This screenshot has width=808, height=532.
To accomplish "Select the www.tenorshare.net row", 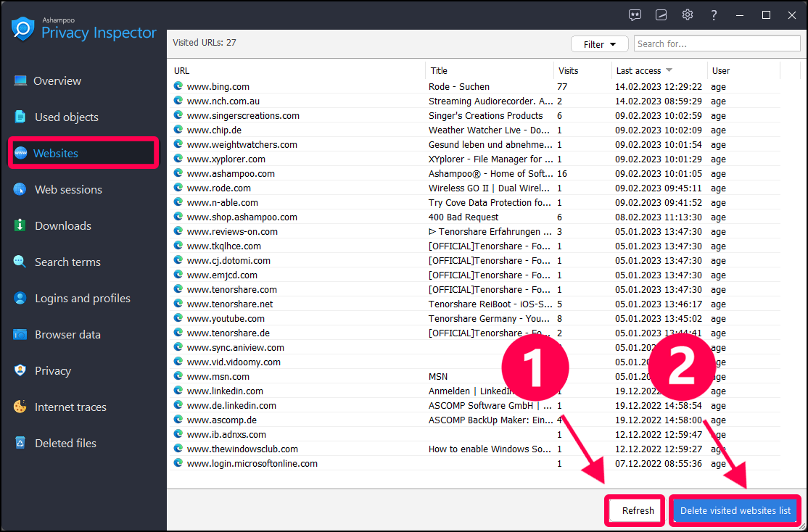I will 474,304.
